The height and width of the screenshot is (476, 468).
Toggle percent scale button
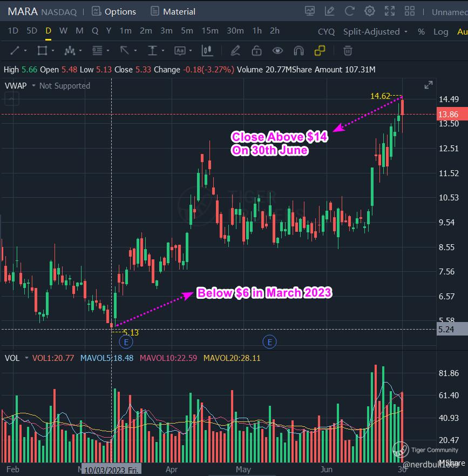(x=421, y=31)
